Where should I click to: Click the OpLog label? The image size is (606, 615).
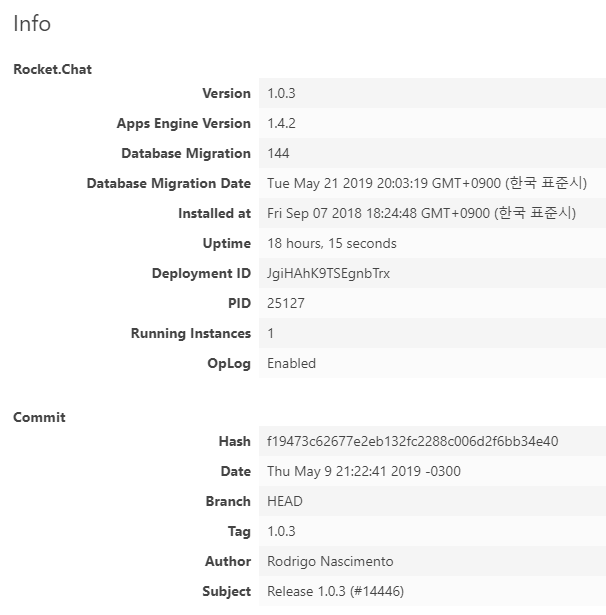(229, 363)
